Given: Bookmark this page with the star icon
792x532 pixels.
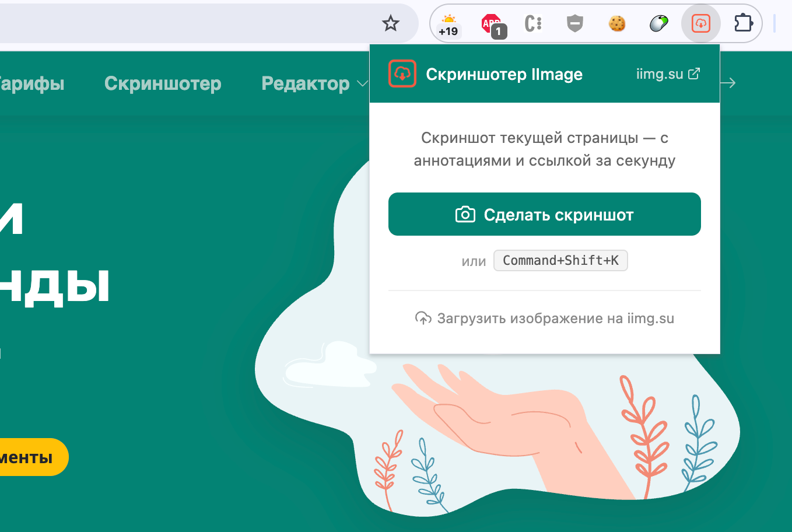Looking at the screenshot, I should pos(390,23).
